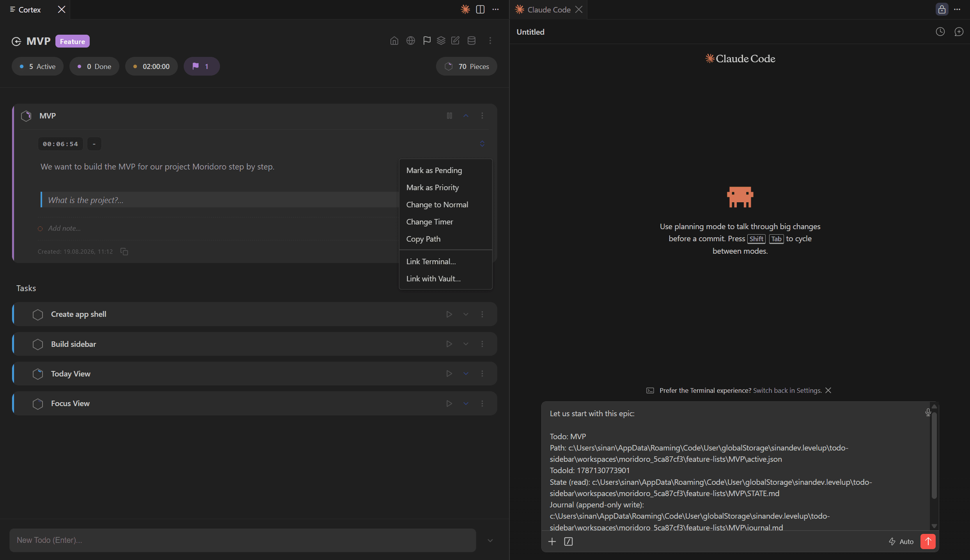Viewport: 970px width, 560px height.
Task: Click the globe icon in feature toolbar
Action: click(x=411, y=41)
